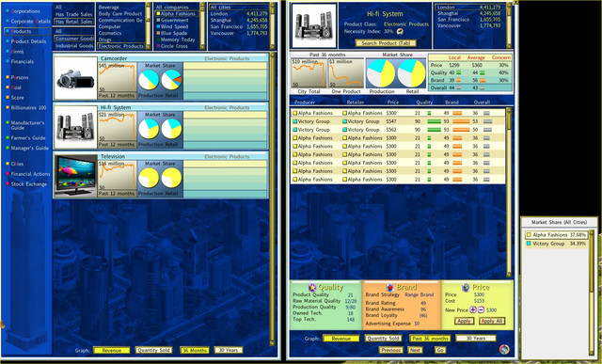The height and width of the screenshot is (364, 602).
Task: Select Victory Group $562 row
Action: tap(398, 130)
